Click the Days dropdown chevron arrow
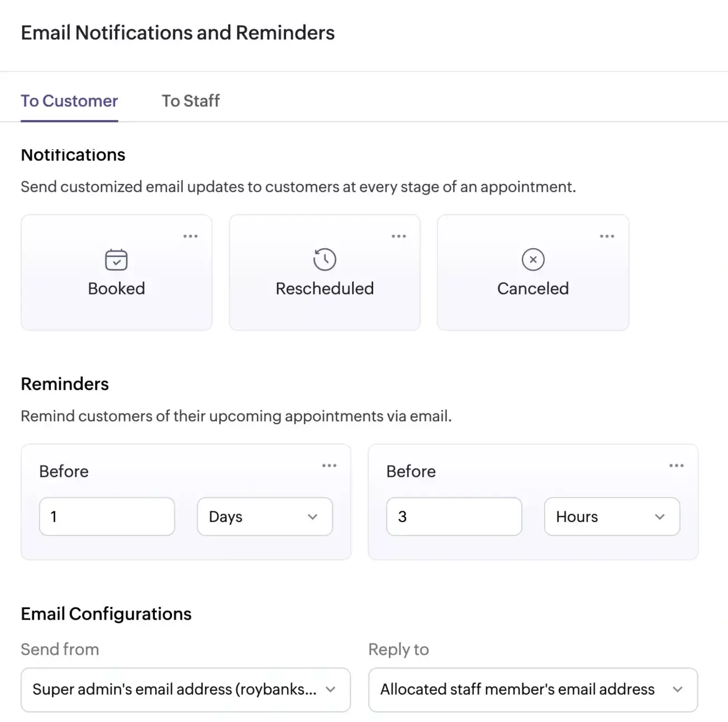 312,517
